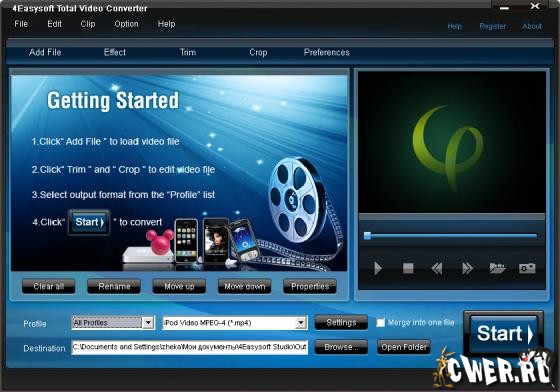
Task: Click Browse for destination folder
Action: (341, 347)
